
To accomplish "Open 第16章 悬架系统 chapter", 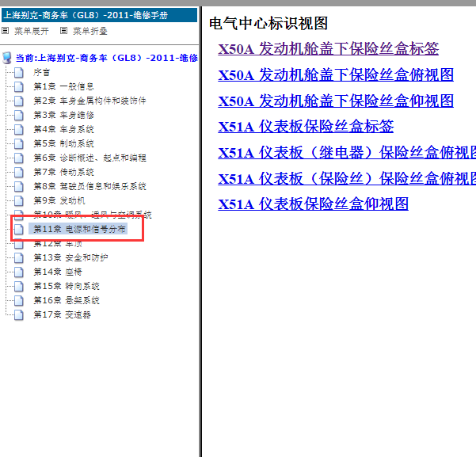I will click(67, 300).
